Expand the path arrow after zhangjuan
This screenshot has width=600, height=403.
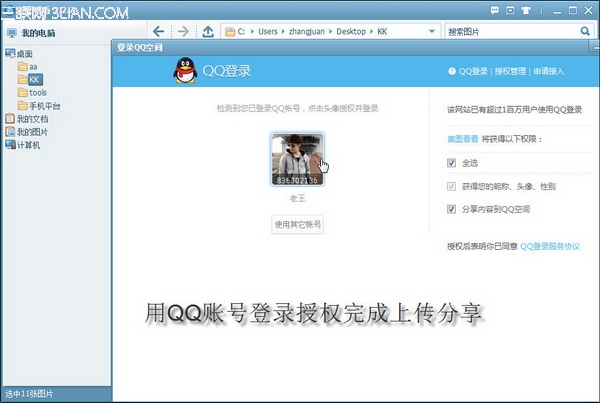point(330,31)
